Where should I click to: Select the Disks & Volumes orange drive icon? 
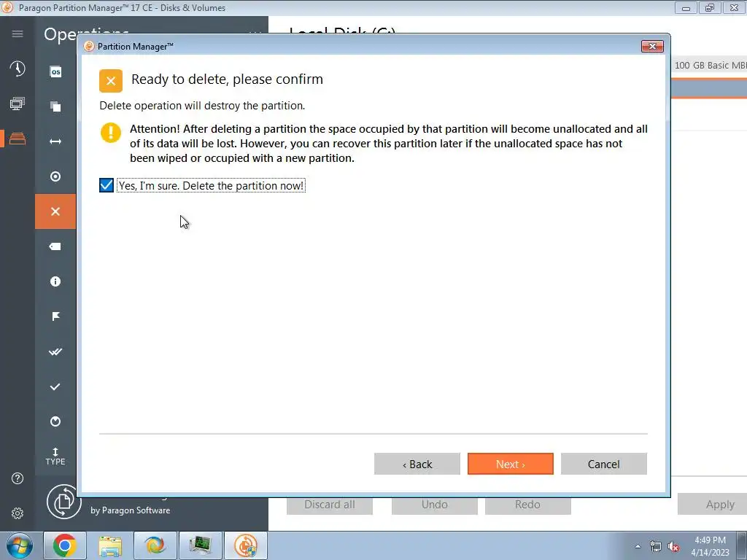(x=18, y=139)
